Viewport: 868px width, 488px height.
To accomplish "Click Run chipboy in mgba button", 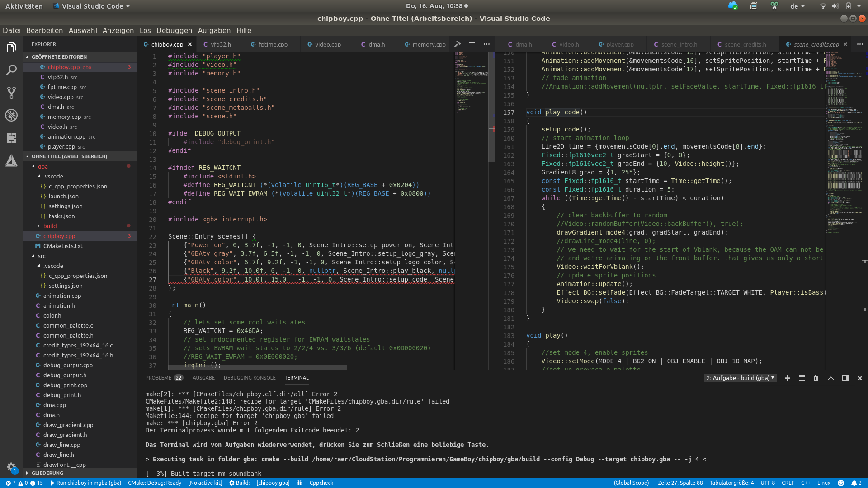I will 85,483.
